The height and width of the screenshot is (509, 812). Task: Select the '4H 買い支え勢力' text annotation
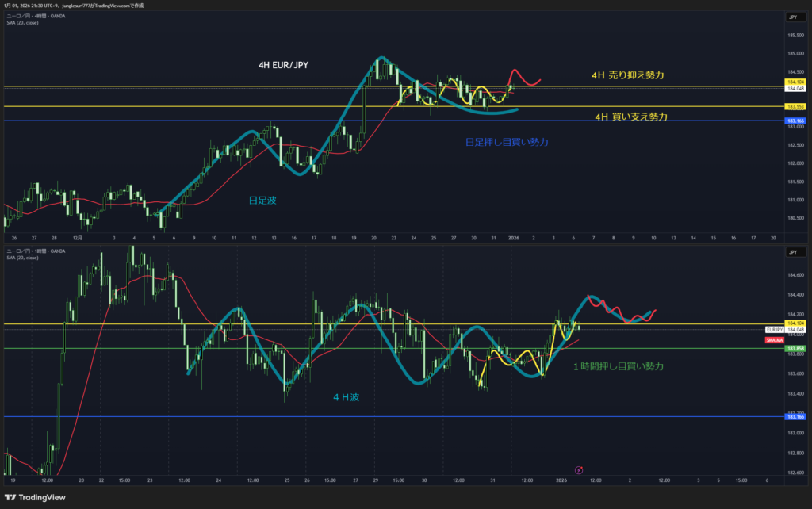630,117
